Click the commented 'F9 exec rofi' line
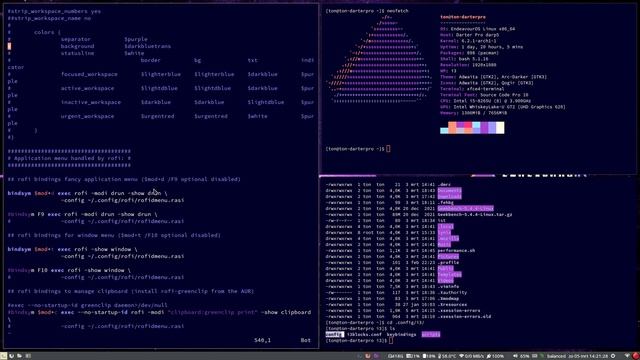640x360 pixels. coord(82,214)
